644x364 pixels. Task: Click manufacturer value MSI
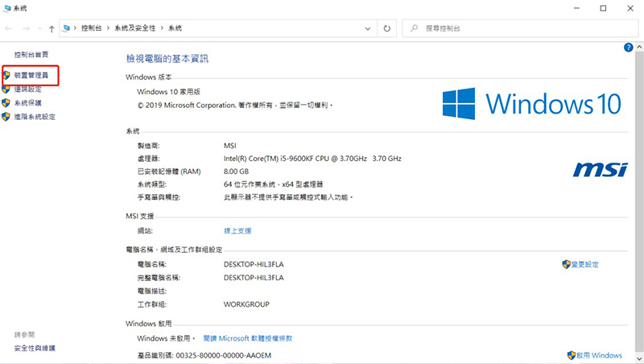(x=230, y=146)
